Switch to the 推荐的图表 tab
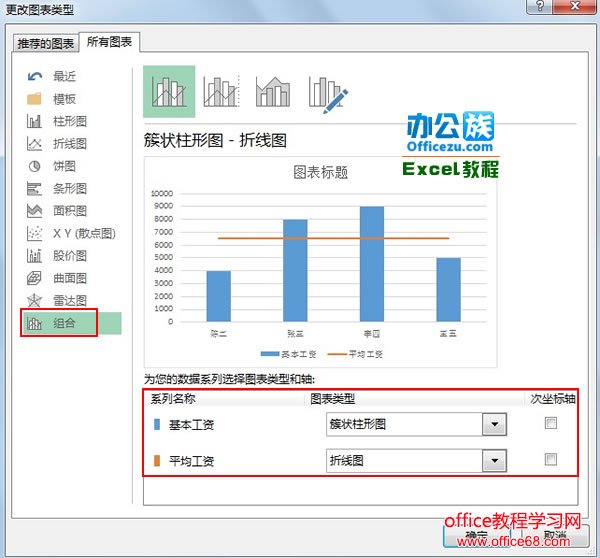600x558 pixels. [46, 43]
